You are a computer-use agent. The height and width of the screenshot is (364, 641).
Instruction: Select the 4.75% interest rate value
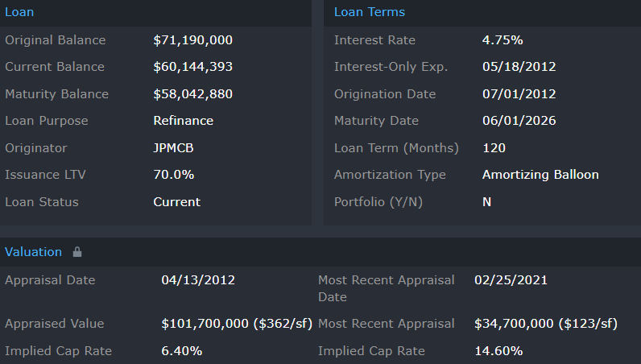502,40
